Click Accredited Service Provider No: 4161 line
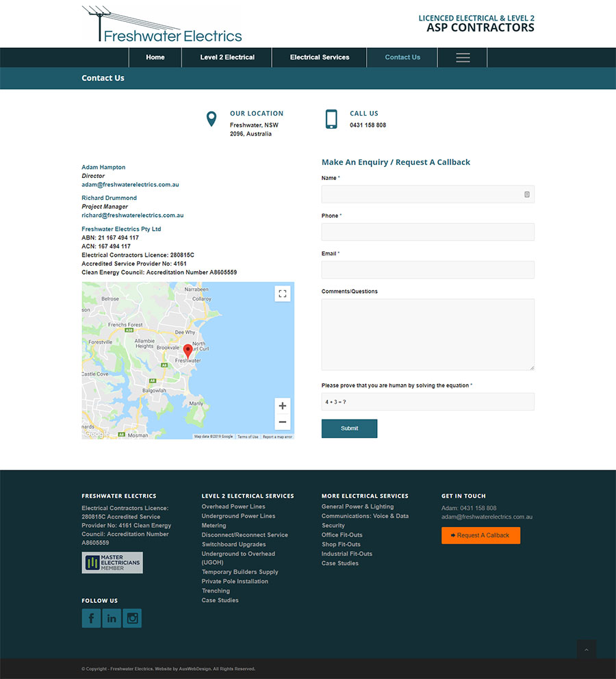 (134, 264)
